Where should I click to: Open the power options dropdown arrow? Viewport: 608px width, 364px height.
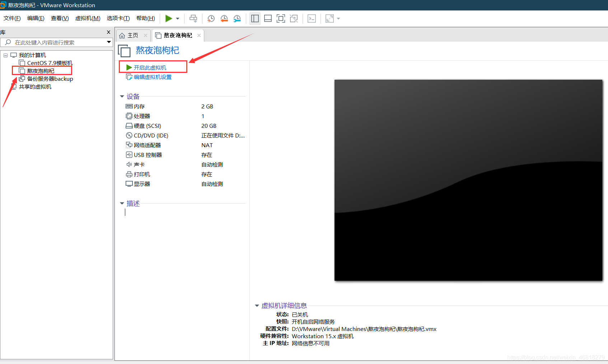point(178,19)
